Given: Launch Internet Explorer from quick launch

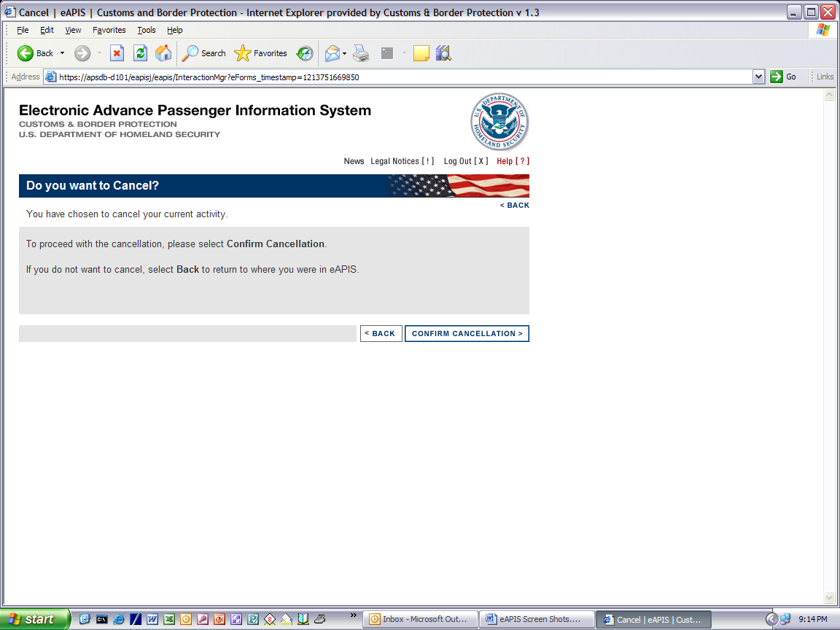Looking at the screenshot, I should [119, 619].
